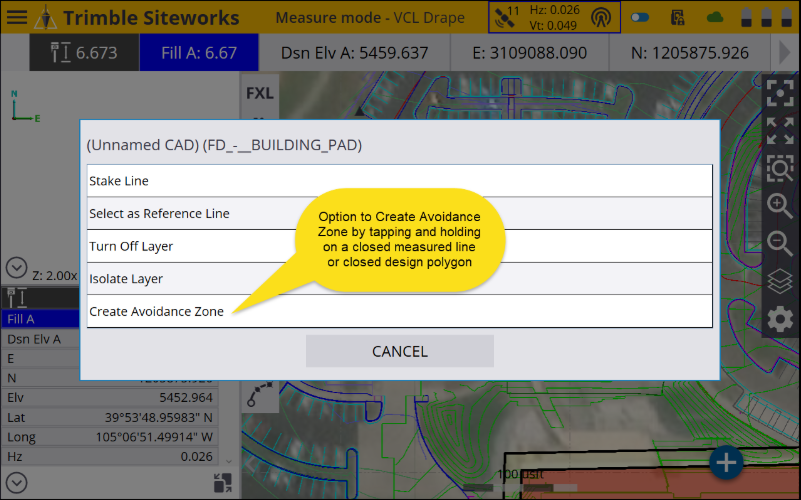
Task: Toggle the blue switch in the header bar
Action: pos(640,17)
